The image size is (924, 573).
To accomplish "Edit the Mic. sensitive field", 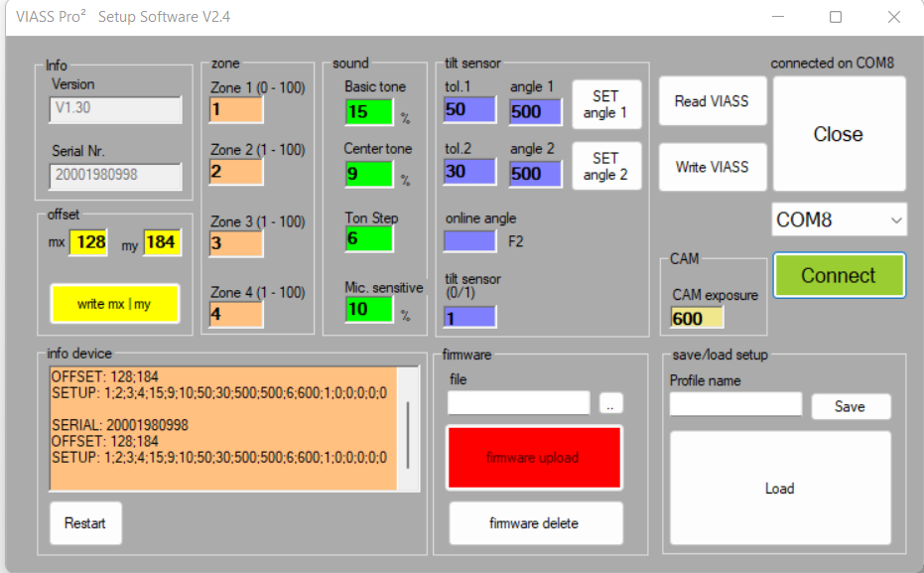I will click(369, 310).
